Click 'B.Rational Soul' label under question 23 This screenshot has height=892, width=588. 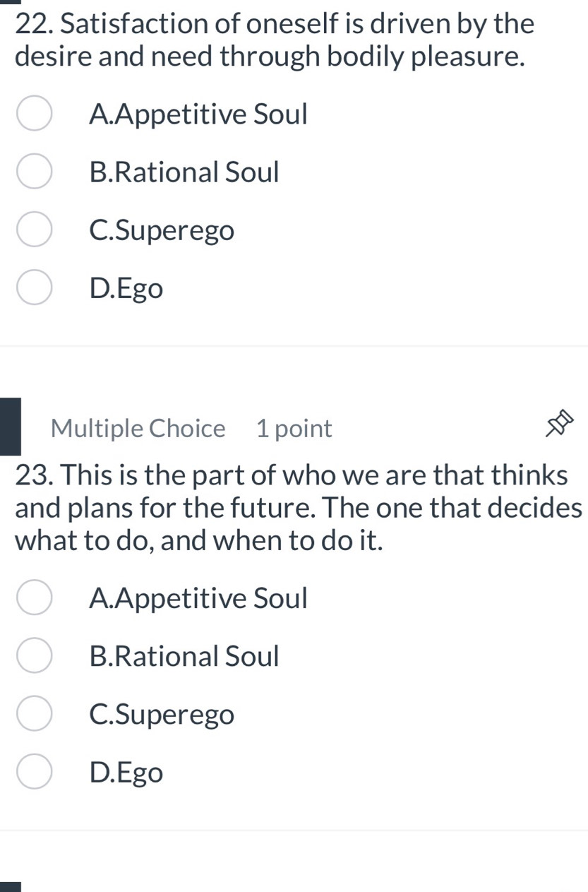185,657
